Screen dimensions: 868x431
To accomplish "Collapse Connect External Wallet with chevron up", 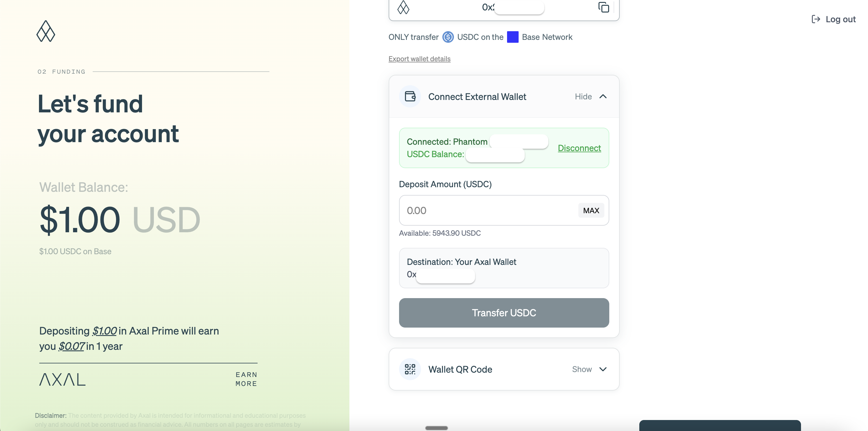I will point(603,97).
